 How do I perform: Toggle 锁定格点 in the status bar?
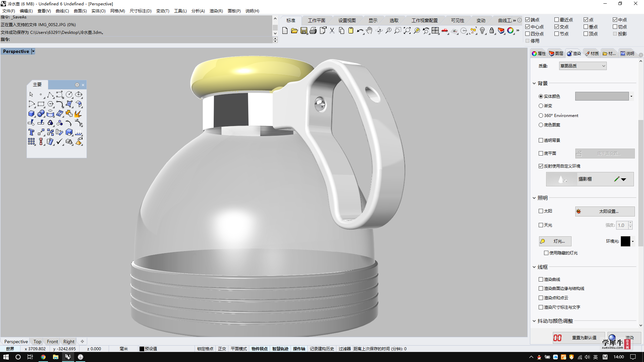[x=205, y=349]
